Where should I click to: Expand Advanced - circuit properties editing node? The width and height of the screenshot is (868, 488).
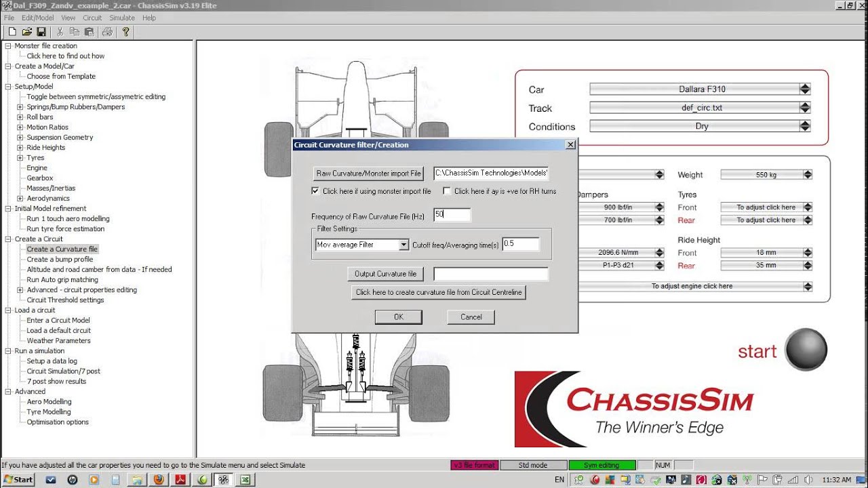pos(20,290)
